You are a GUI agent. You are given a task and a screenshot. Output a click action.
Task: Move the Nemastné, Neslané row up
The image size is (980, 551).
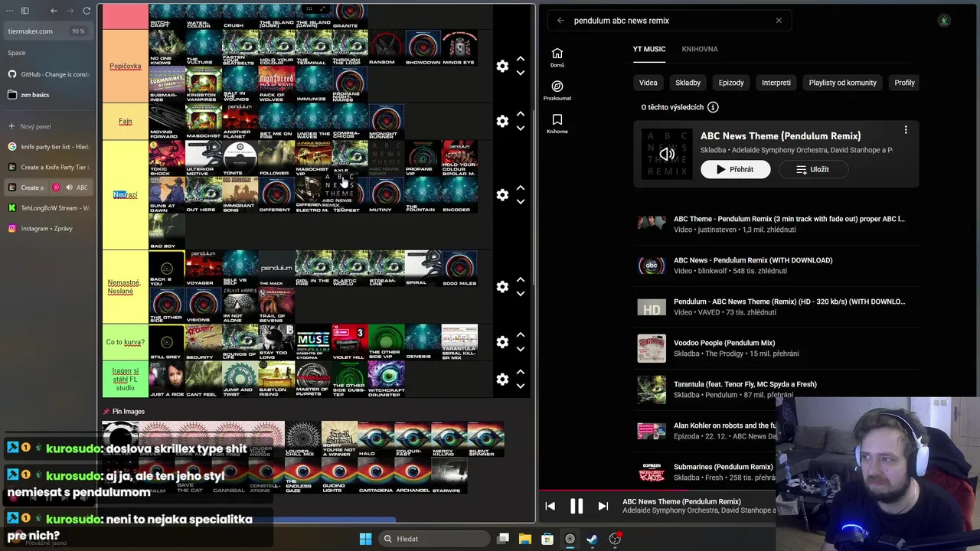pyautogui.click(x=521, y=279)
